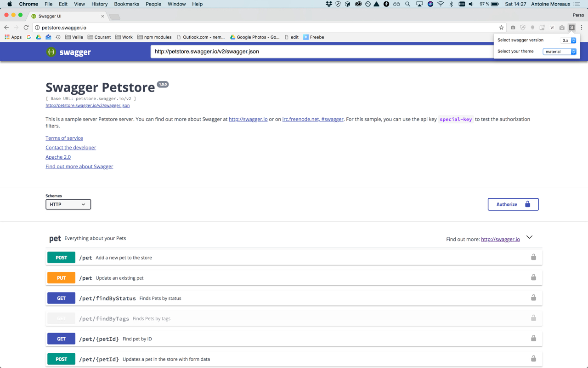Image resolution: width=588 pixels, height=368 pixels.
Task: Open the irc.freenode.net, #swagger link
Action: tap(313, 119)
